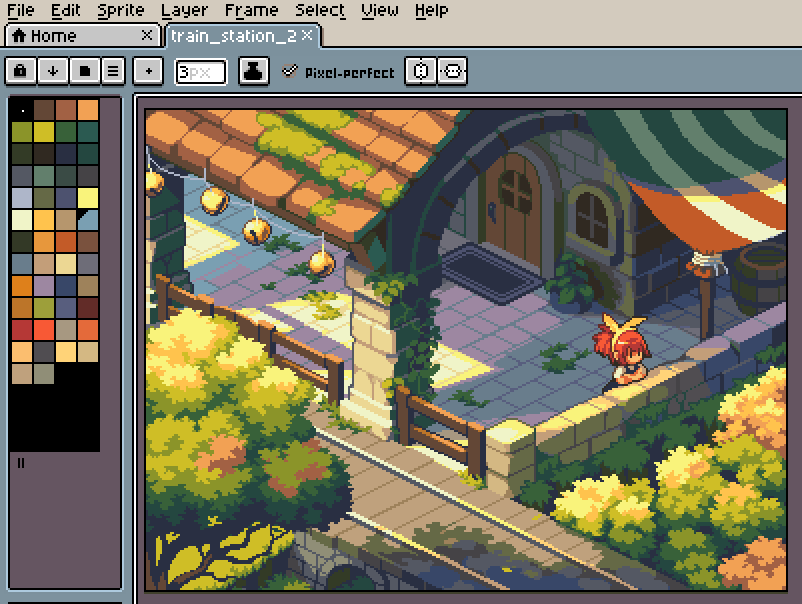
Task: Select the mustard yellow swatch beside olive green
Action: coord(44,132)
